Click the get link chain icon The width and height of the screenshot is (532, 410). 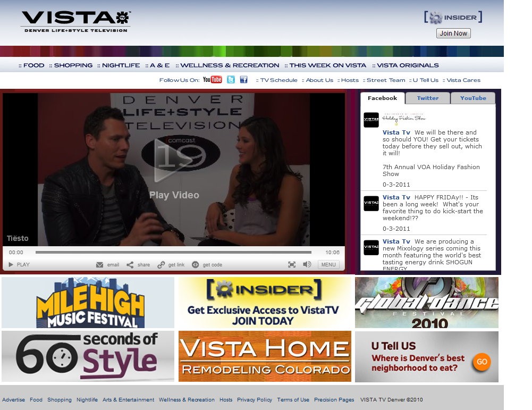161,265
